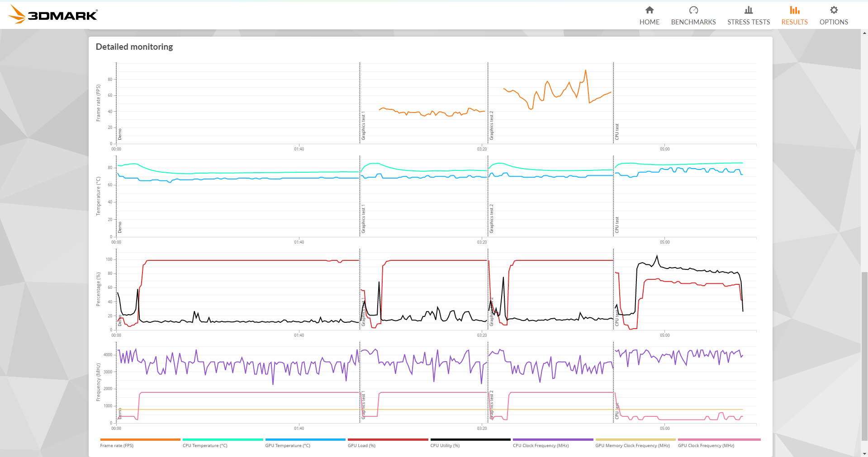The image size is (868, 457).
Task: Click the HOME navigation label
Action: click(x=650, y=22)
